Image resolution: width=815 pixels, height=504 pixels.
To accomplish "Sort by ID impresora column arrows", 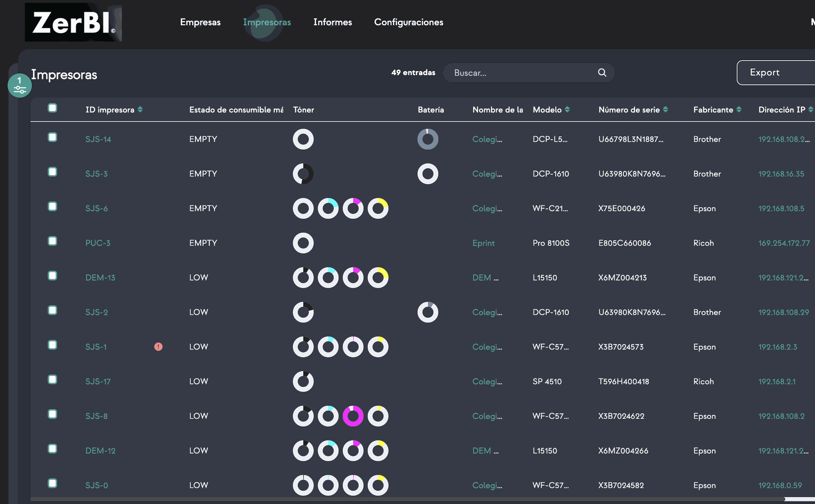I will [140, 109].
